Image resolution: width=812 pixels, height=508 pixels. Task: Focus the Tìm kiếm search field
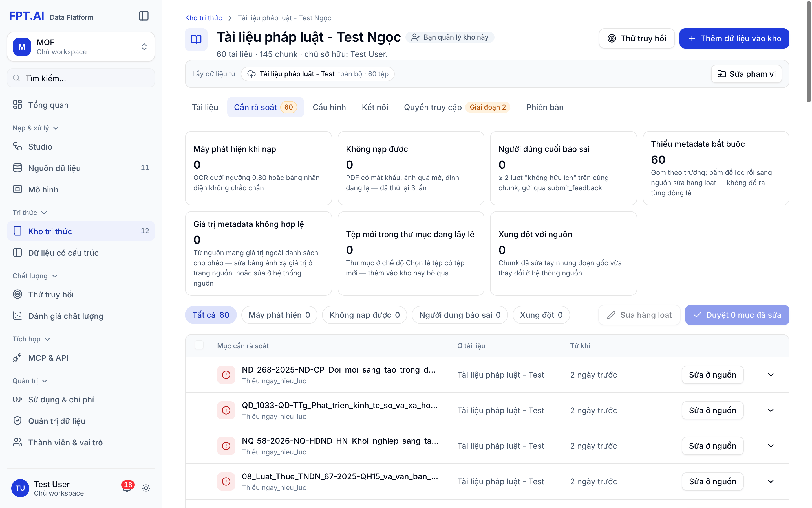coord(81,78)
